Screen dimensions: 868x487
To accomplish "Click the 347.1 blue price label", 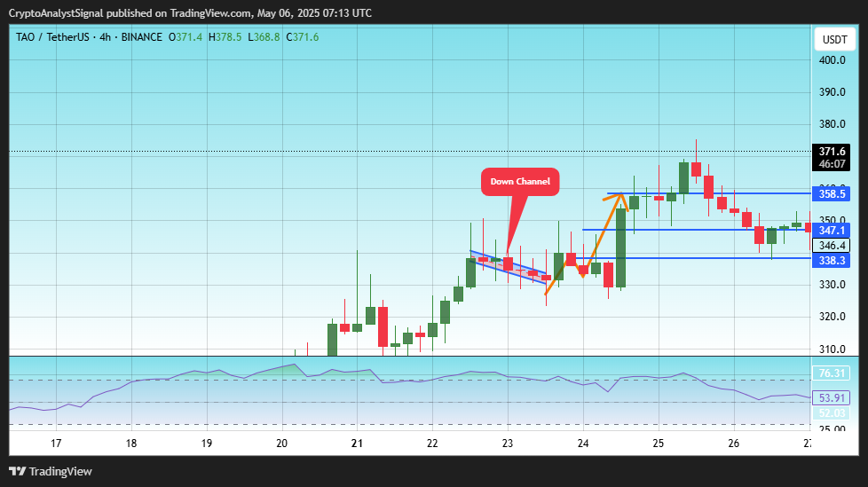I will point(831,231).
